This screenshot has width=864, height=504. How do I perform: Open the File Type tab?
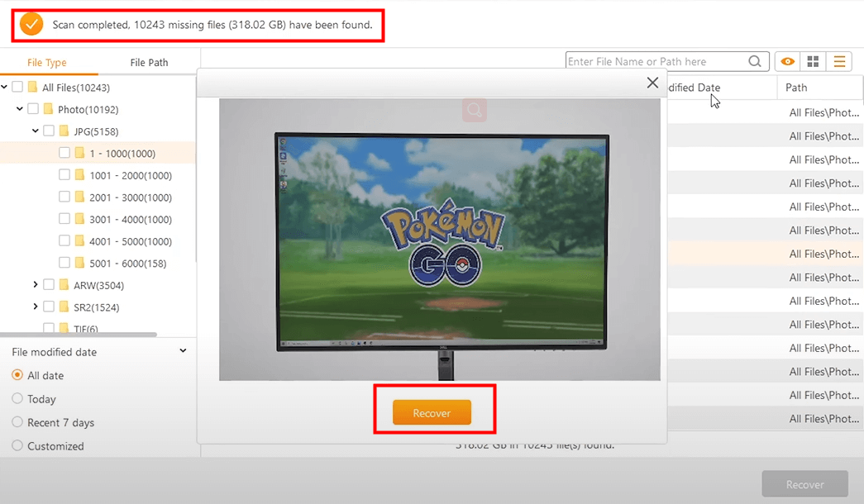click(48, 62)
